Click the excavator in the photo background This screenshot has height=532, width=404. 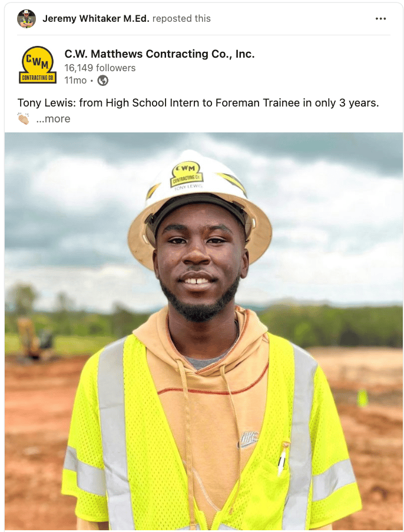tap(35, 338)
